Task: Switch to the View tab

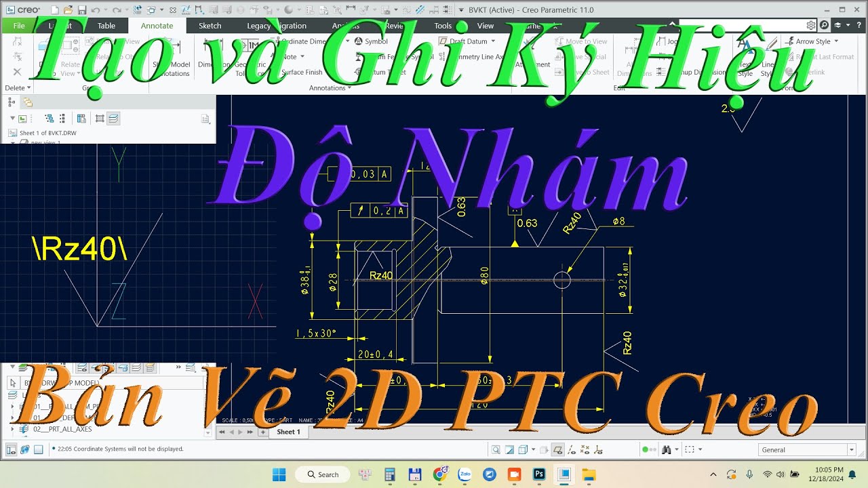Action: click(x=486, y=26)
